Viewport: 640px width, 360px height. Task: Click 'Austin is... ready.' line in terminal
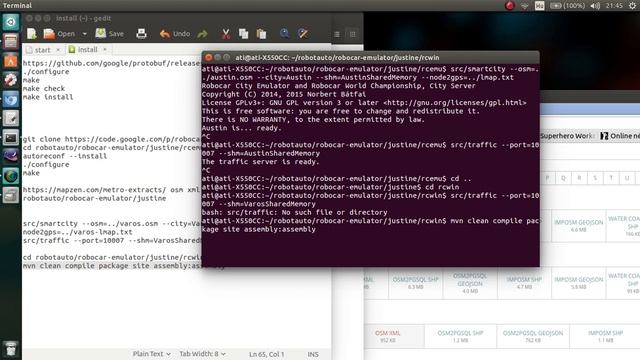click(x=242, y=128)
